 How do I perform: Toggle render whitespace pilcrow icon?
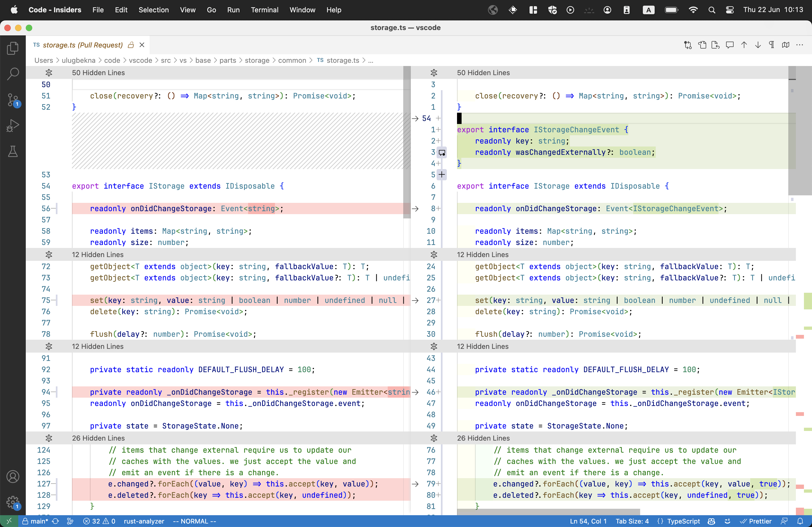pos(771,45)
